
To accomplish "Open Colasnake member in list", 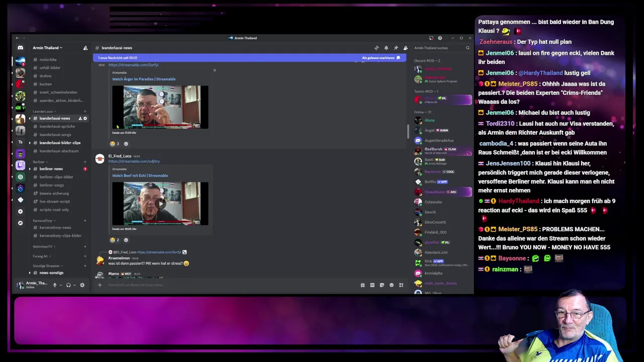I will 443,202.
